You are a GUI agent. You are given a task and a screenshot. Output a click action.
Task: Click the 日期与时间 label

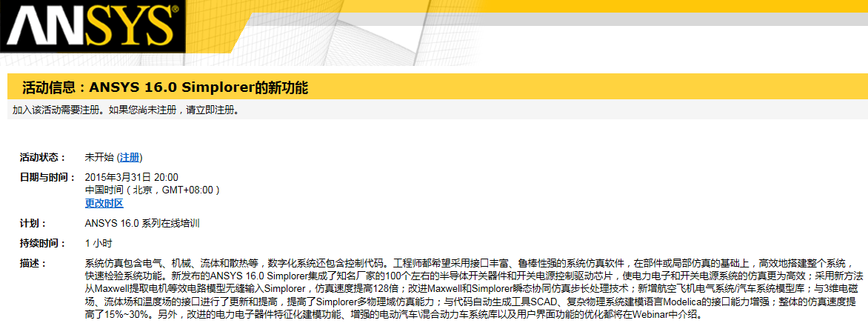(x=47, y=177)
